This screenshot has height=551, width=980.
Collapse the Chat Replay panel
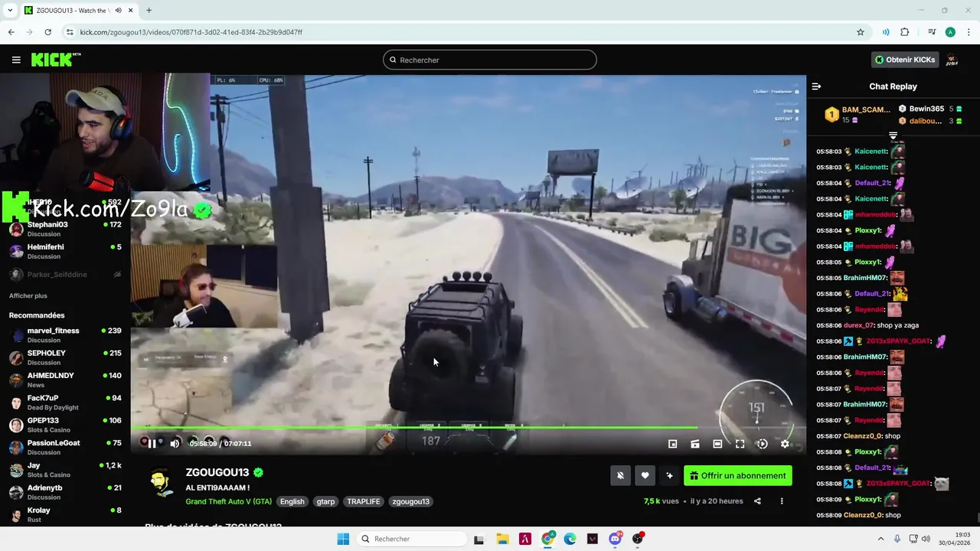(x=816, y=86)
